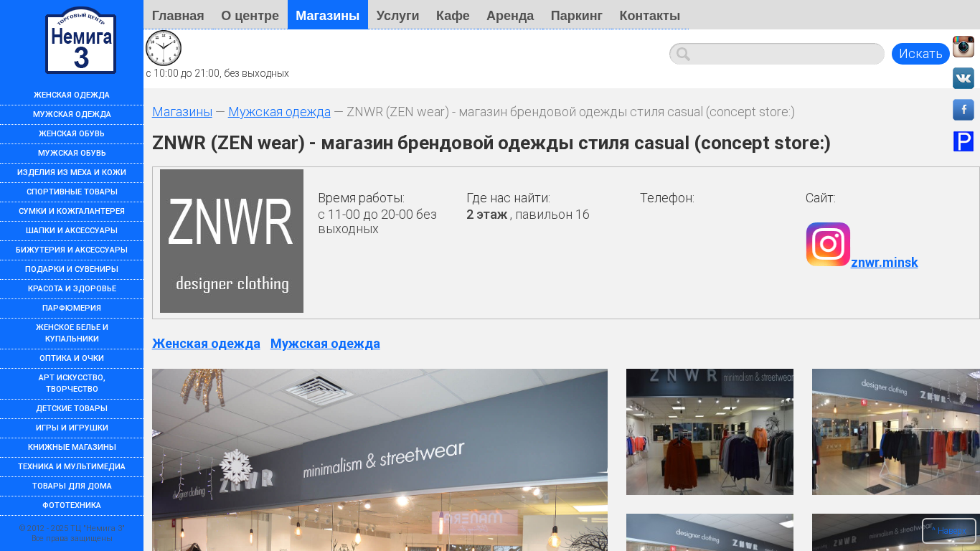Open the store interior thumbnail with red jacket

click(710, 432)
